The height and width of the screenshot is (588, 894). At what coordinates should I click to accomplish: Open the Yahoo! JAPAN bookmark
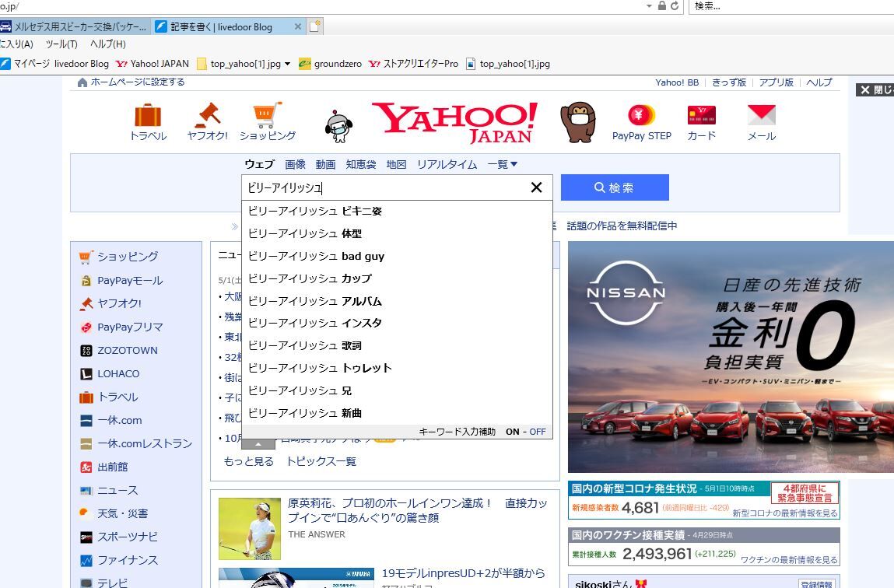coord(153,64)
